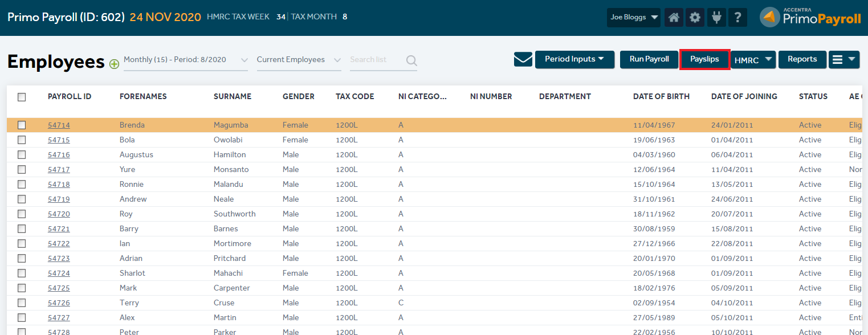This screenshot has width=868, height=335.
Task: Open the HMRC menu
Action: point(753,59)
